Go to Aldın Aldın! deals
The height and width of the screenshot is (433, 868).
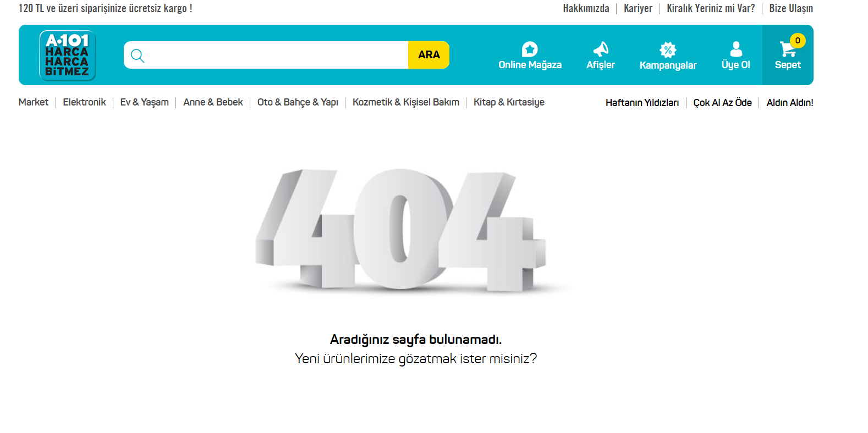(790, 103)
